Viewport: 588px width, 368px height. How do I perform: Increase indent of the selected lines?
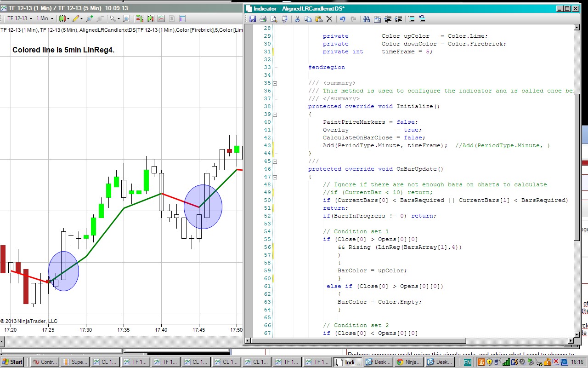click(x=399, y=19)
